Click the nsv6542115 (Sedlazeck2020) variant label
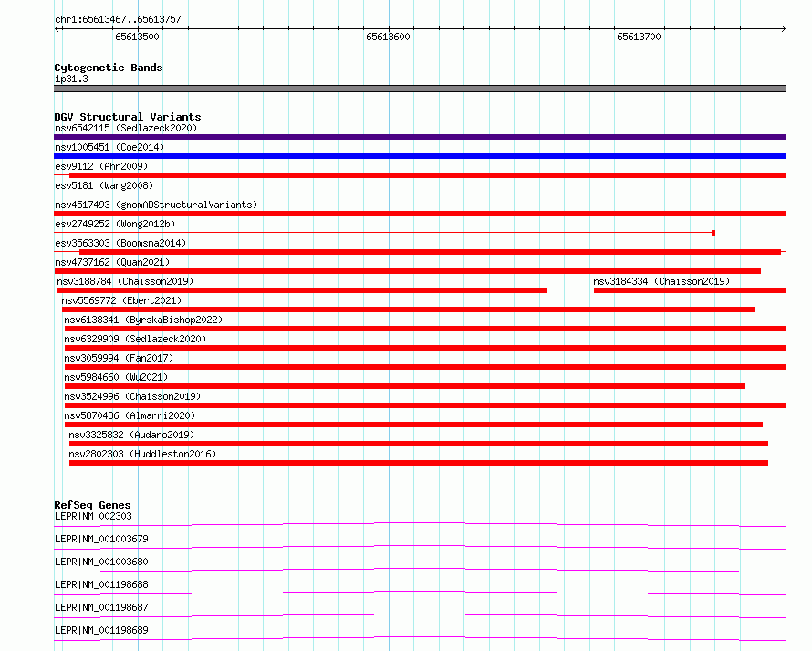 pyautogui.click(x=126, y=128)
